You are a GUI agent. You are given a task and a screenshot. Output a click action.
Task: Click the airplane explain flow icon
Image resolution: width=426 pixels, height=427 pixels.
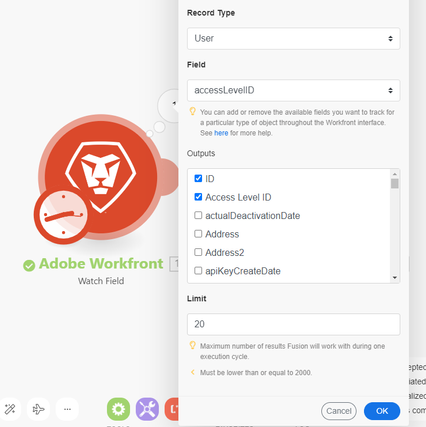coord(38,409)
